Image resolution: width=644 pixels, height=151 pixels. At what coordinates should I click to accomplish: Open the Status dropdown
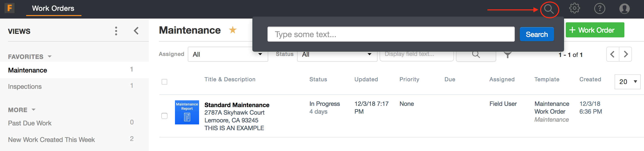337,54
